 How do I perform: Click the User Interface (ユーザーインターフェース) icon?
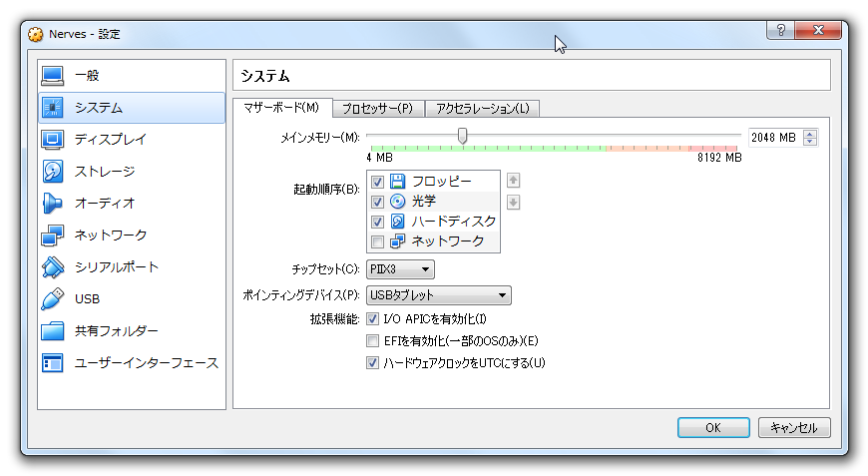point(53,363)
